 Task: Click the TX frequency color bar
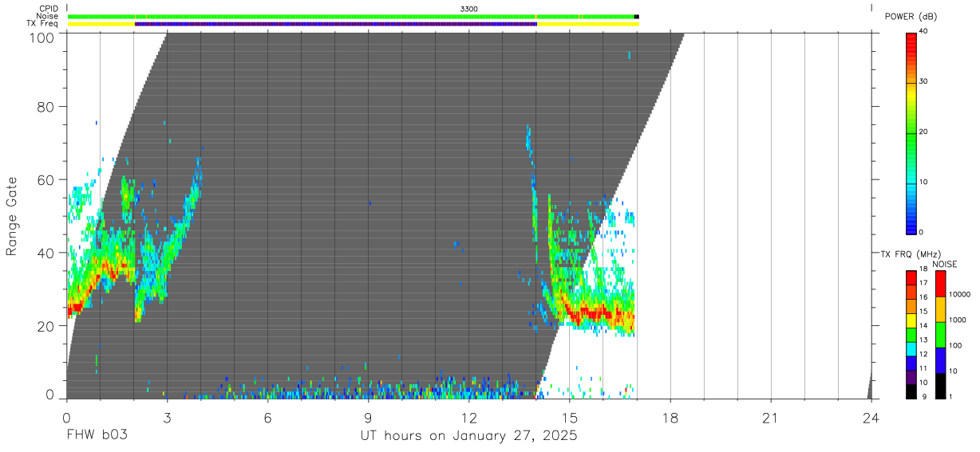pos(911,335)
